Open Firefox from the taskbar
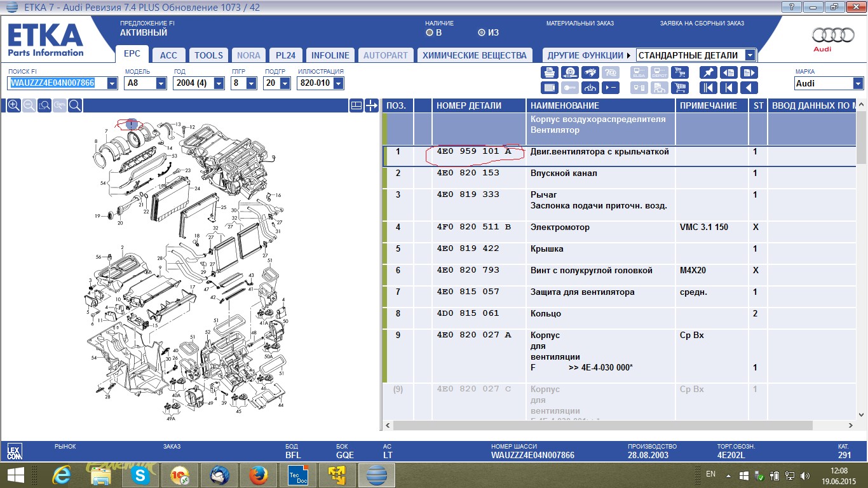This screenshot has height=488, width=868. pyautogui.click(x=257, y=475)
